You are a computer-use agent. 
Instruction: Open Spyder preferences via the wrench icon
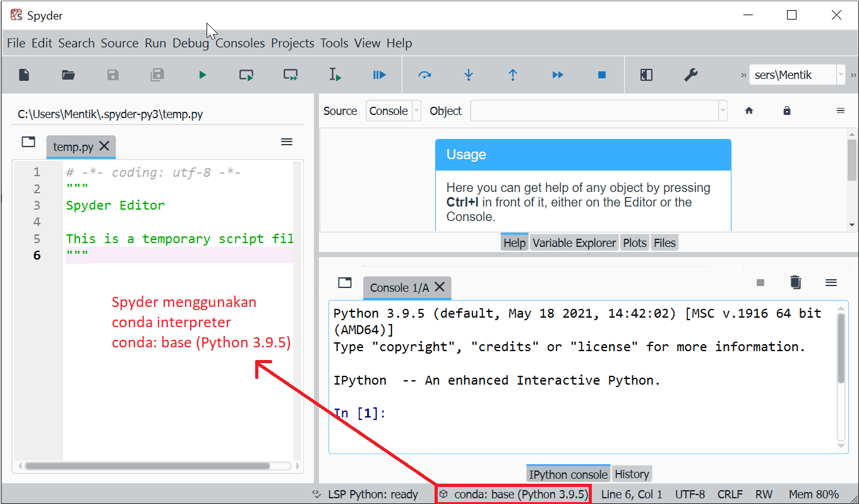point(690,75)
